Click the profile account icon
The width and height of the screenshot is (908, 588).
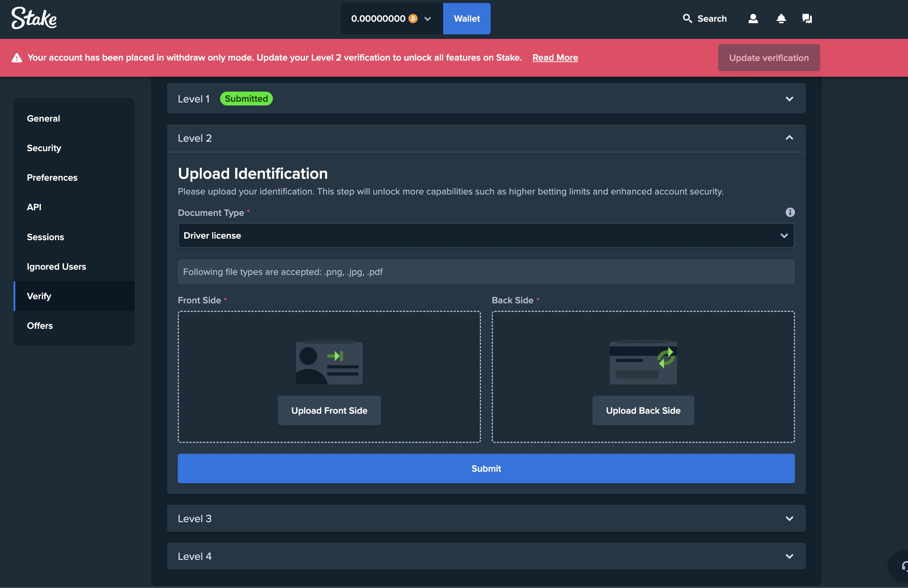[753, 18]
